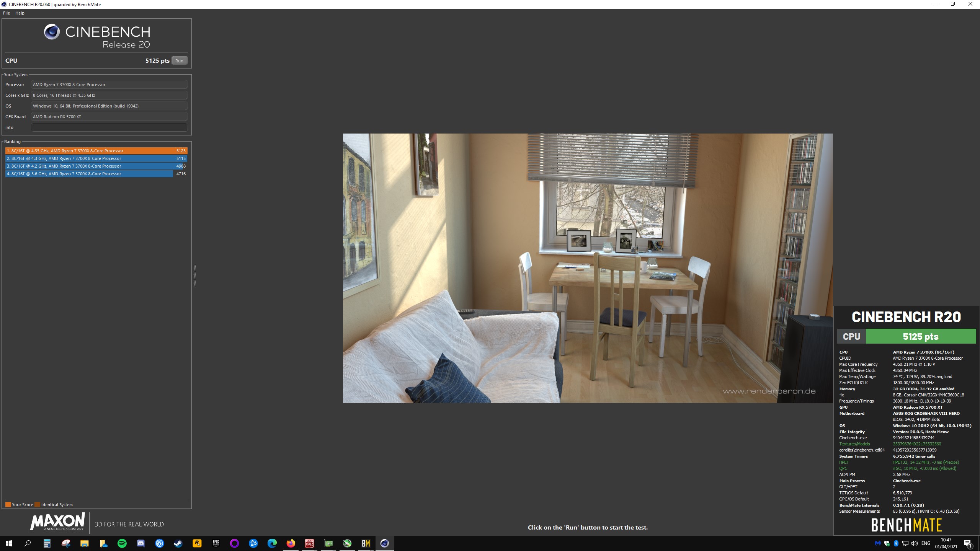Select the Cinebench taskbar icon
The width and height of the screenshot is (980, 551).
click(385, 543)
